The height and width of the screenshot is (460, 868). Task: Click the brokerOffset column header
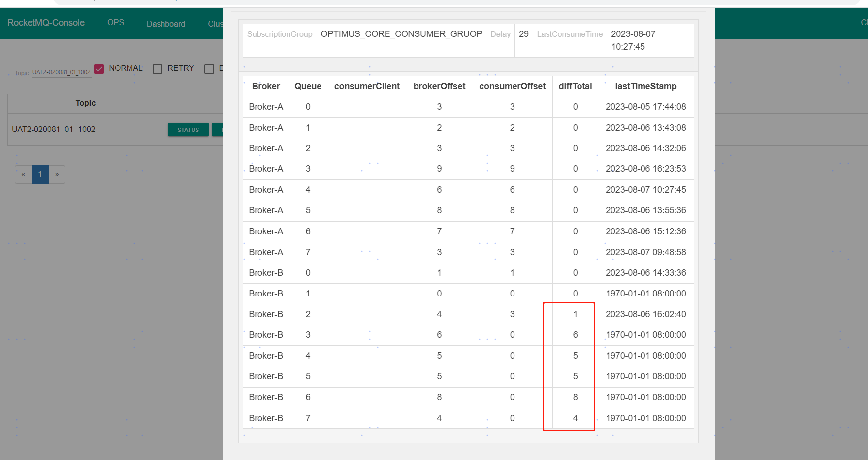440,86
